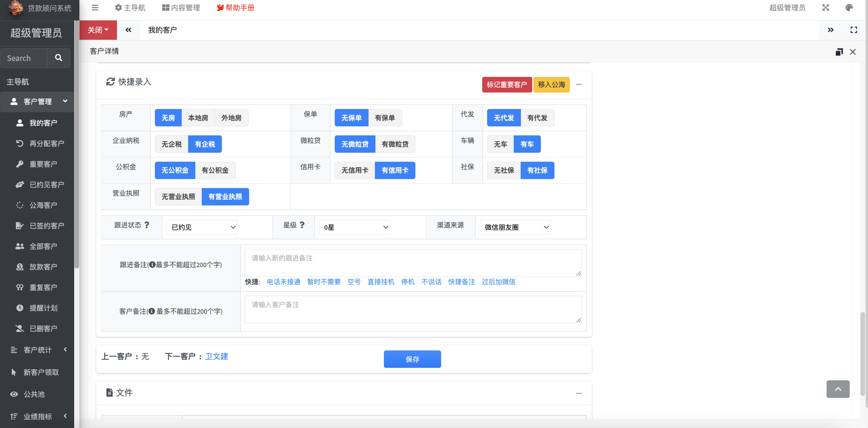Open the theme palette icon
This screenshot has width=868, height=428.
click(849, 7)
